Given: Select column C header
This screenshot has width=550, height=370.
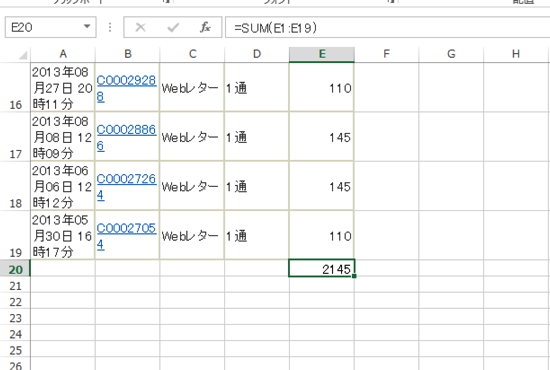Looking at the screenshot, I should [x=192, y=54].
